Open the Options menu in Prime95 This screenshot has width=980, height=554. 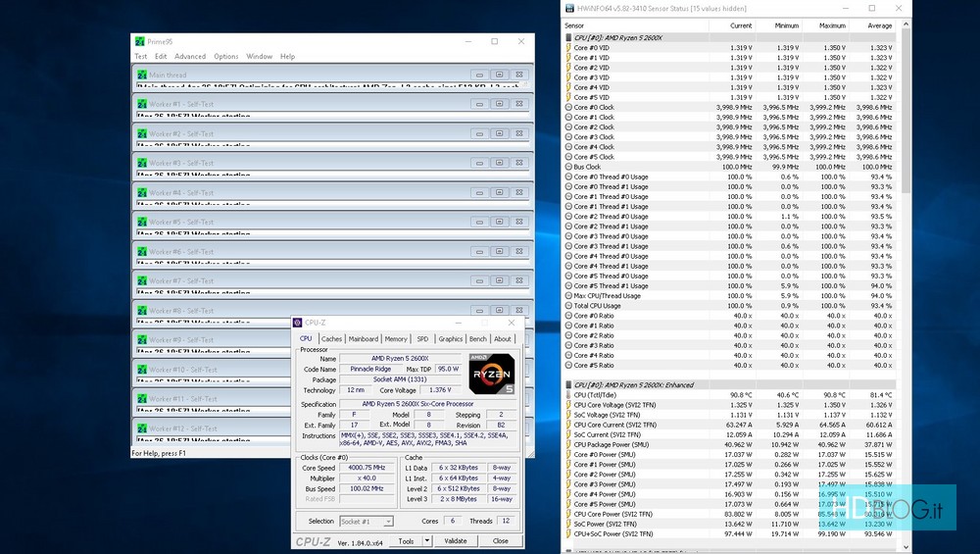[x=226, y=57]
